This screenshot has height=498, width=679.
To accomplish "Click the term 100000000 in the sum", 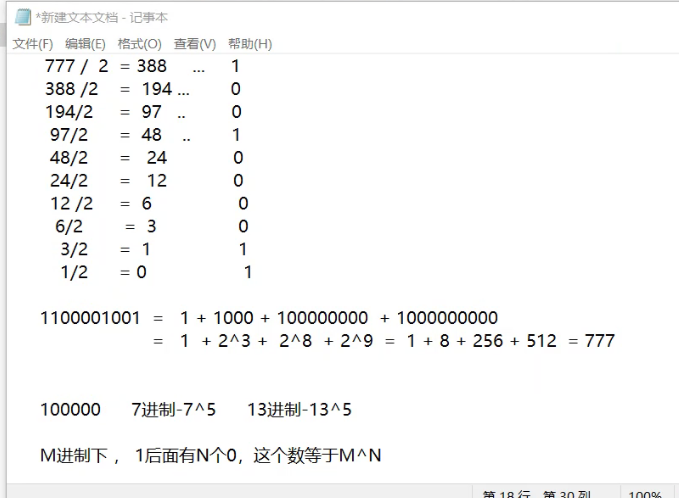I will tap(322, 318).
